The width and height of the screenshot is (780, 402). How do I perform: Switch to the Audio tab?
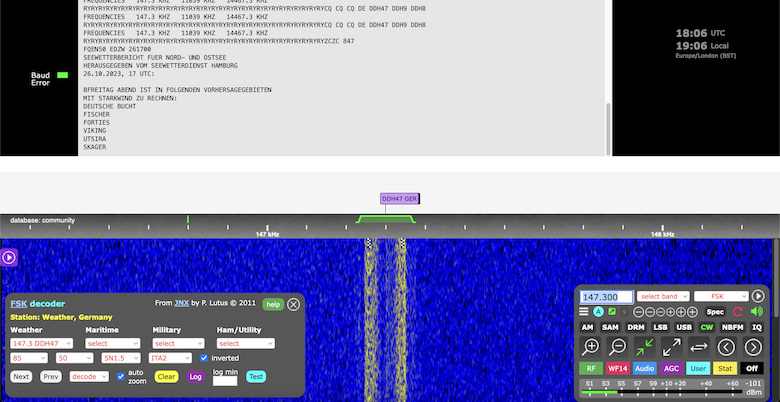coord(644,368)
